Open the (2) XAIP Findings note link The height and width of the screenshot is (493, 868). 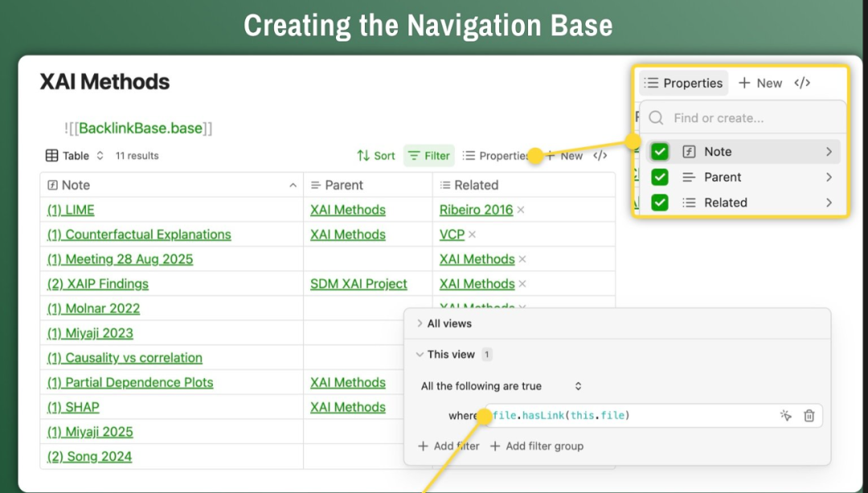pyautogui.click(x=98, y=284)
